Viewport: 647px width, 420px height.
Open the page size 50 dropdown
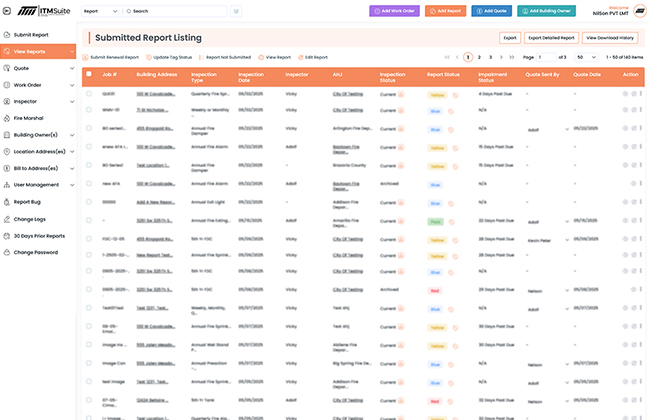click(586, 57)
